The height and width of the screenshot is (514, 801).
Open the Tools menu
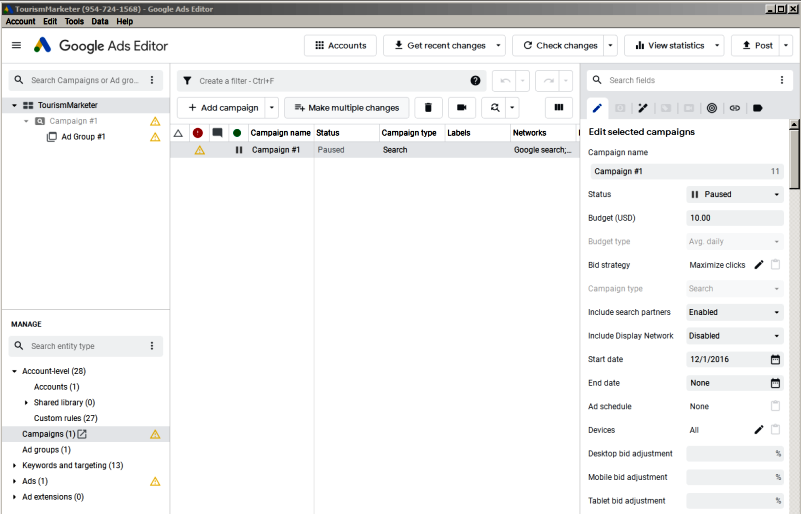point(74,21)
